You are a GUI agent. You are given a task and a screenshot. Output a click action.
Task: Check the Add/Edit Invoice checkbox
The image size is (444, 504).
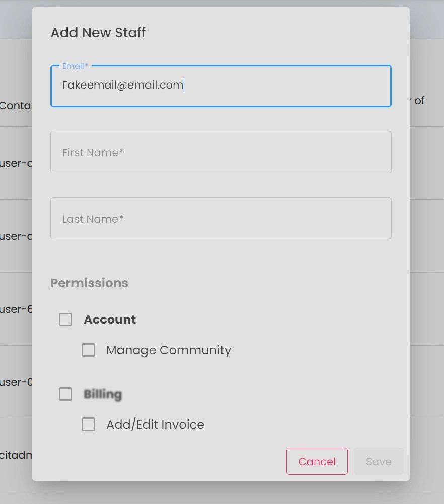[89, 425]
